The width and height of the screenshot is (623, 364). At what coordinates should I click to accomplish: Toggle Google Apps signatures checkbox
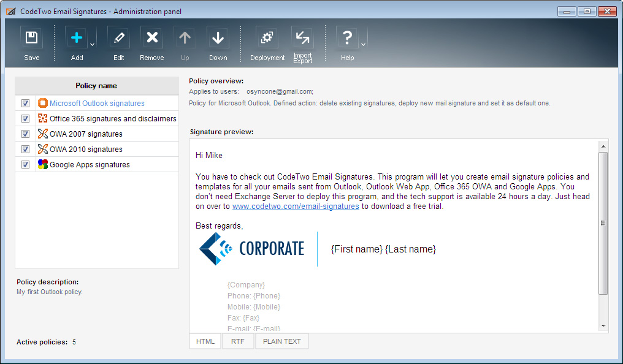[x=25, y=164]
